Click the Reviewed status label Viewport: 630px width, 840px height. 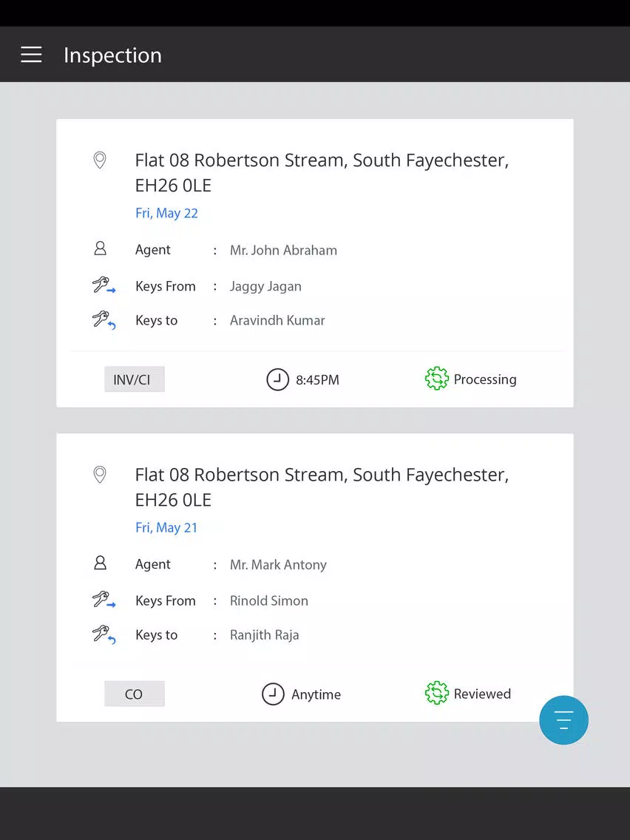482,694
